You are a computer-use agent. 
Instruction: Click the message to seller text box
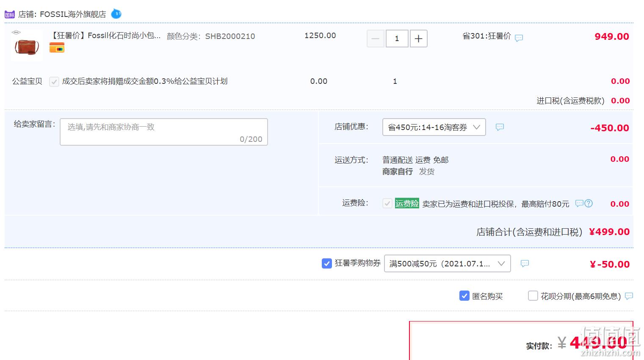click(164, 132)
